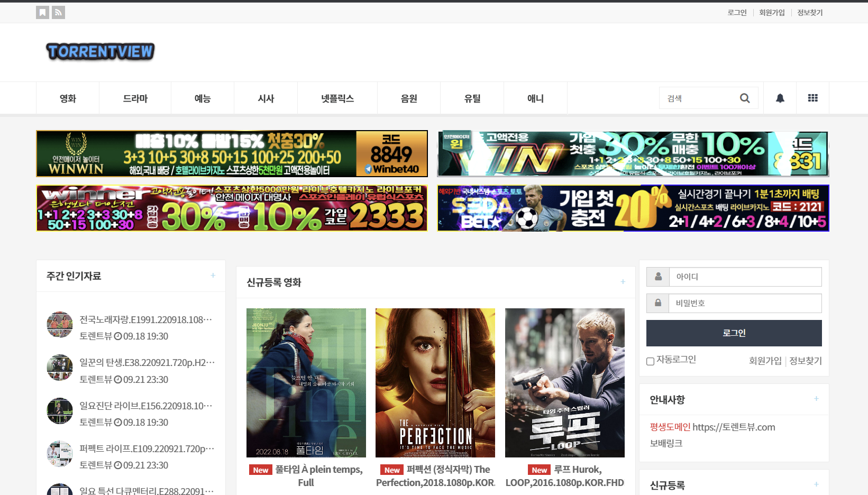This screenshot has width=868, height=495.
Task: Click avatar beside 전국노래자랑 post
Action: coord(60,324)
